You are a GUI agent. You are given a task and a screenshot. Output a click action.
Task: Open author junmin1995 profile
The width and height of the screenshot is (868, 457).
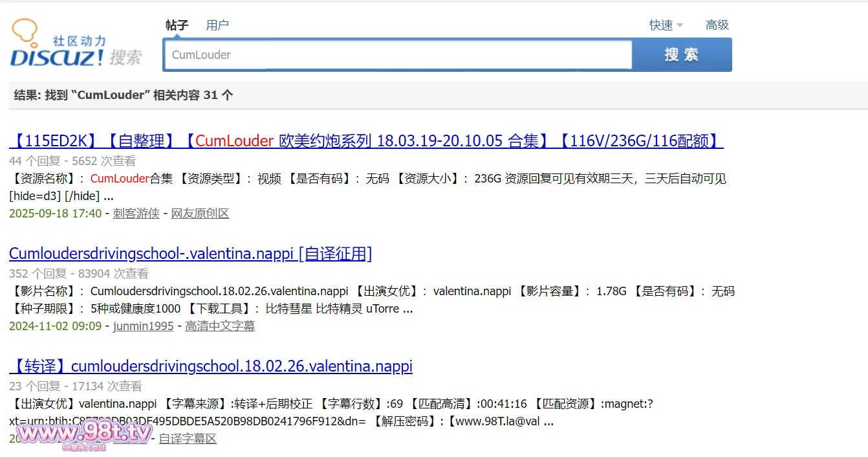143,326
